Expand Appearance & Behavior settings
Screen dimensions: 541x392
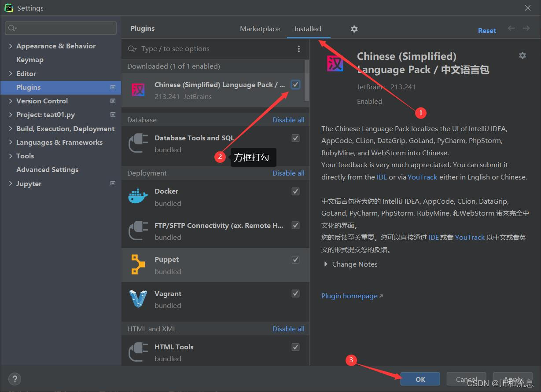[11, 46]
